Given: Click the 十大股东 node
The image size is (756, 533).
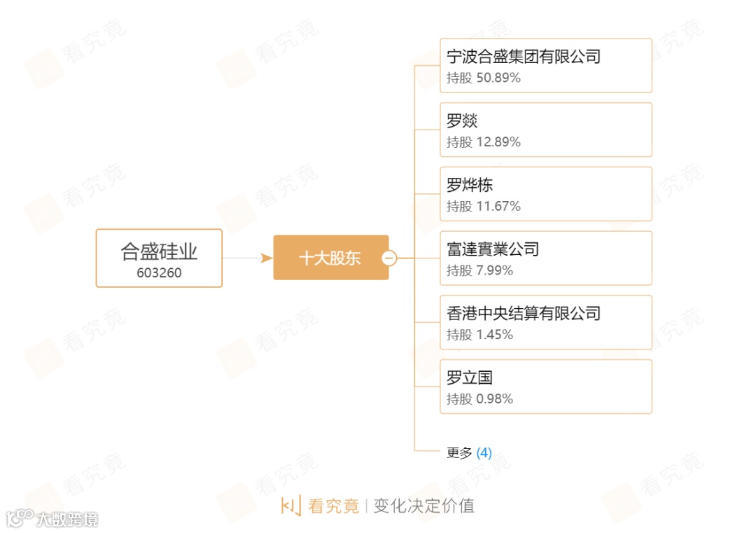Looking at the screenshot, I should (330, 258).
